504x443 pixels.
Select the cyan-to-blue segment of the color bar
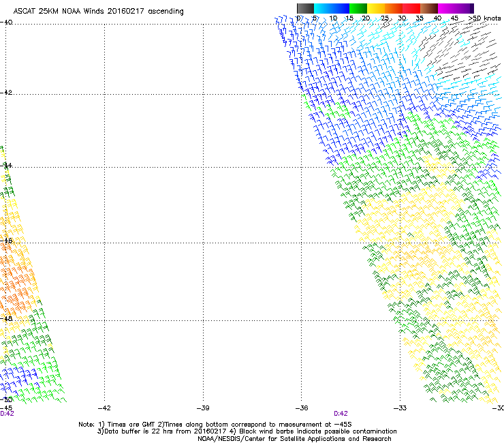332,8
